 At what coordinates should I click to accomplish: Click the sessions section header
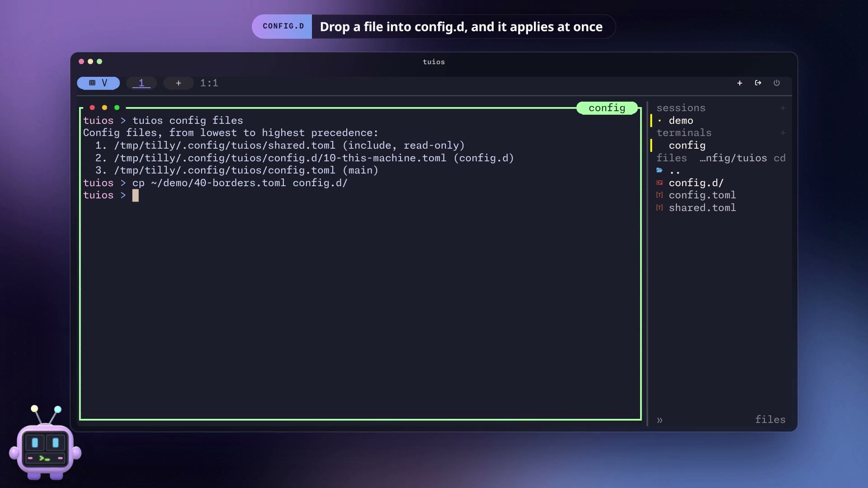click(x=681, y=108)
